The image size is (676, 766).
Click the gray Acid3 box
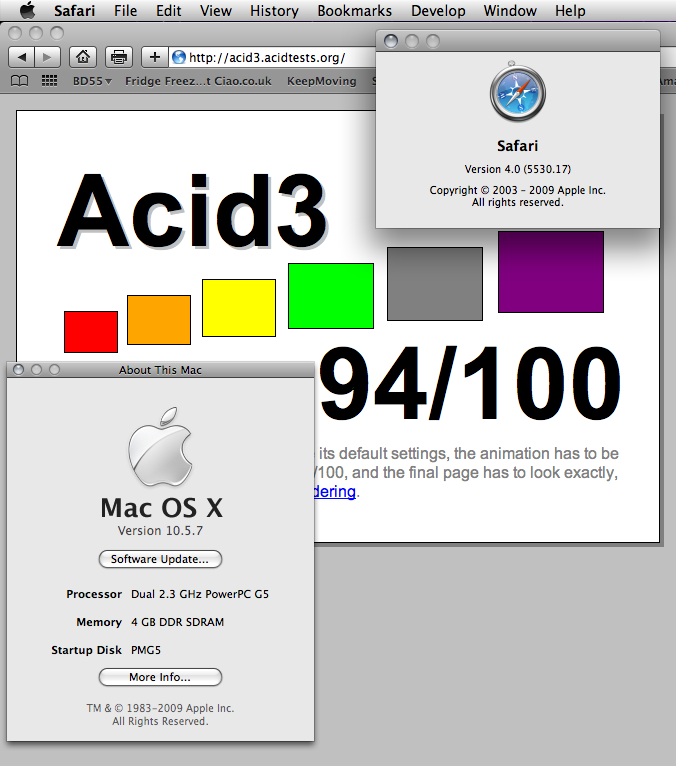click(435, 284)
